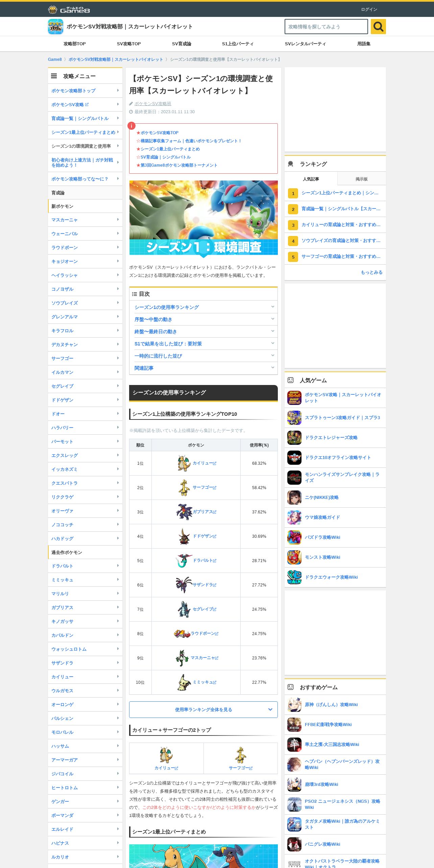Click the ラウドボーン sprite in rank 8 row

[x=182, y=633]
